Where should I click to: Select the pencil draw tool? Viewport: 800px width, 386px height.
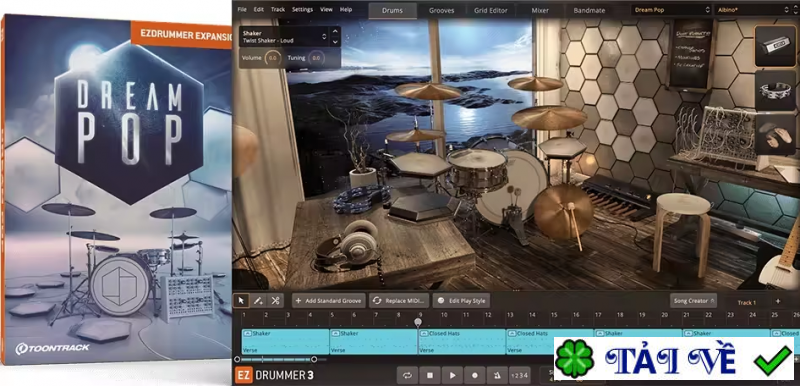pyautogui.click(x=258, y=300)
